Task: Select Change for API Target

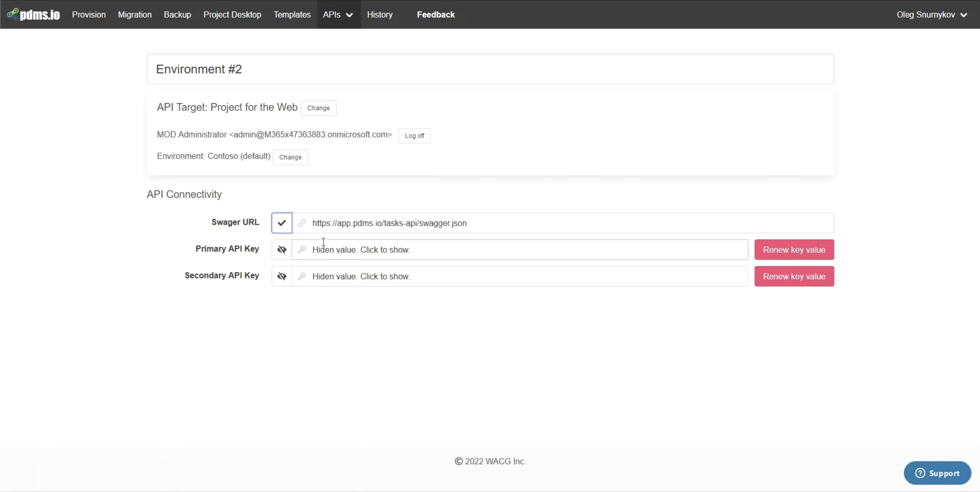Action: tap(318, 107)
